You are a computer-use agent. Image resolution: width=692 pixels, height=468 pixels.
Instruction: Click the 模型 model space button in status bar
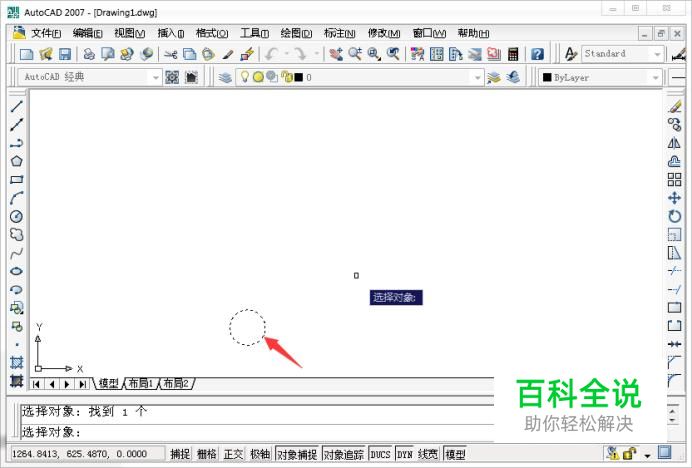455,454
